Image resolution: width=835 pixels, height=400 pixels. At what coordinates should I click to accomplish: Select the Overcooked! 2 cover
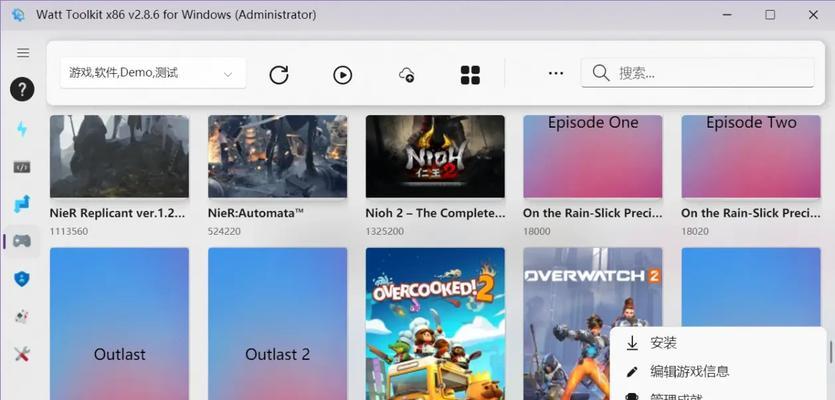pos(435,324)
